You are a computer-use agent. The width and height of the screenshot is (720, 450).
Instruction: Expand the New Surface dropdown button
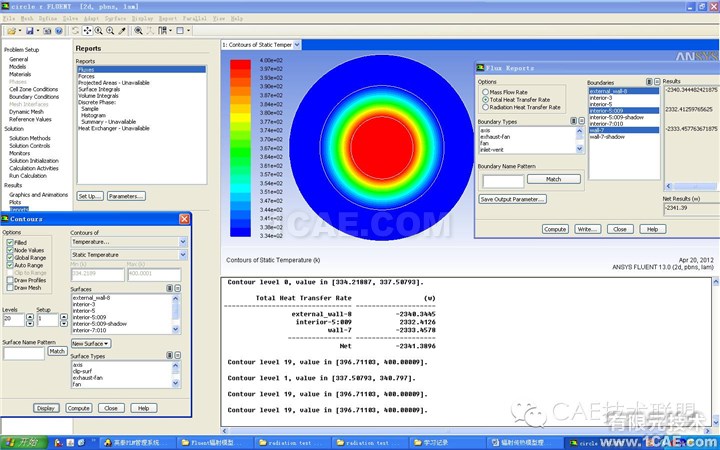point(90,343)
